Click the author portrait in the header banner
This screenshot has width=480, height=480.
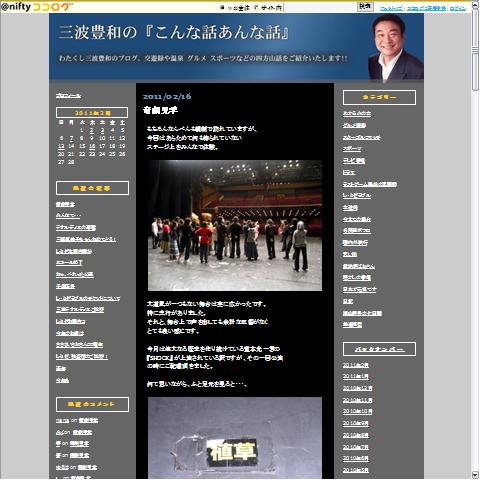coord(395,47)
